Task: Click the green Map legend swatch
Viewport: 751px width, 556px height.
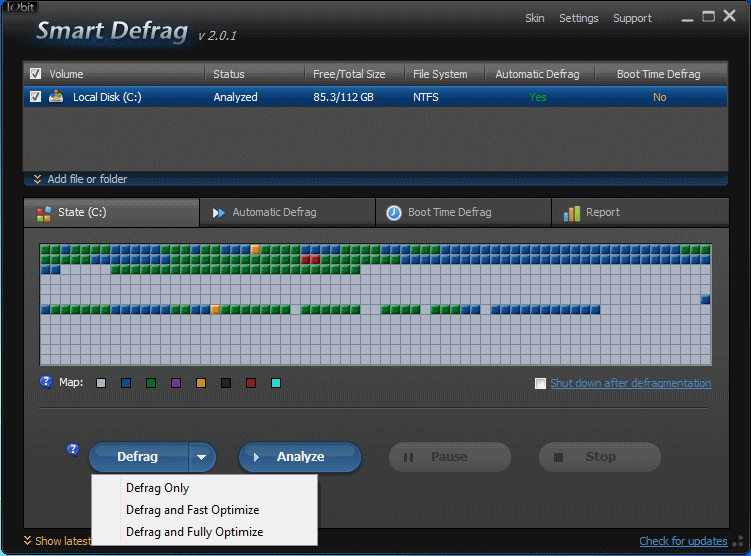Action: coord(151,383)
